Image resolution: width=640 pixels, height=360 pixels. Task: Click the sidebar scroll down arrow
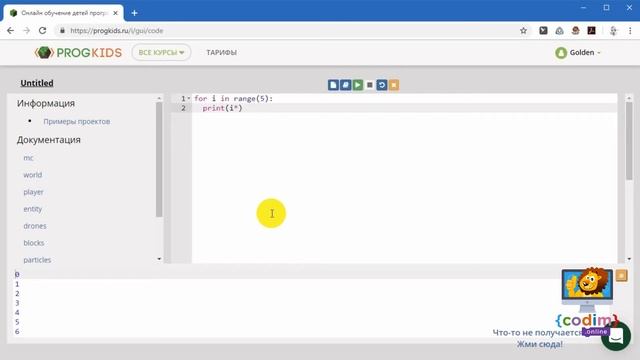click(159, 259)
